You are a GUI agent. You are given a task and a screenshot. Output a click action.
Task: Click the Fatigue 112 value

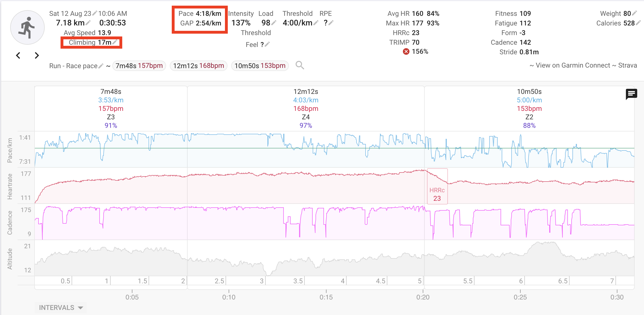tap(525, 23)
